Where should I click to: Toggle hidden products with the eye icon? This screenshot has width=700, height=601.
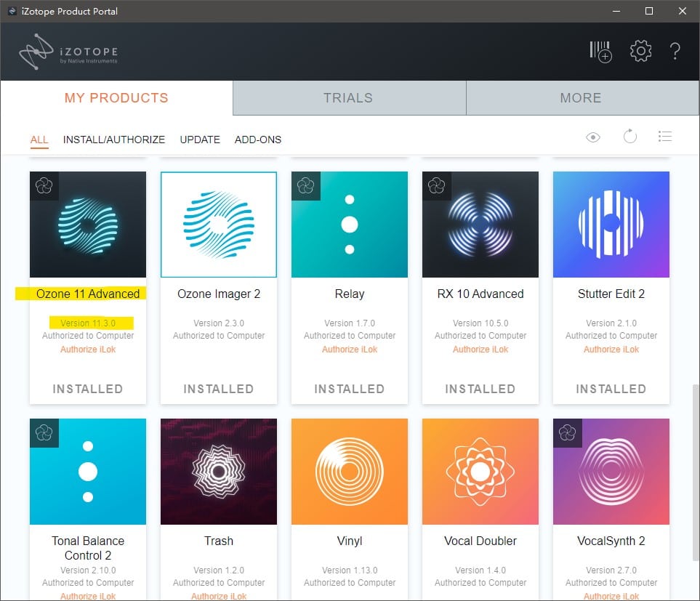tap(593, 137)
